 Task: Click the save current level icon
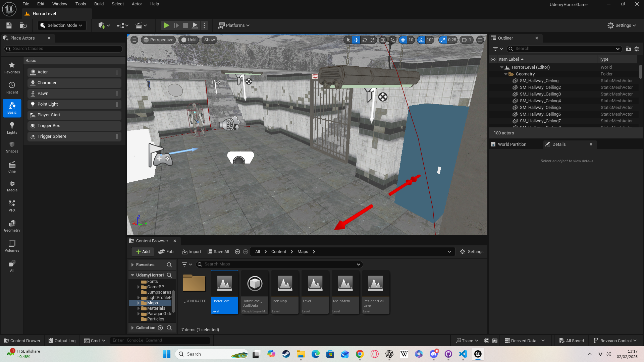pyautogui.click(x=9, y=25)
